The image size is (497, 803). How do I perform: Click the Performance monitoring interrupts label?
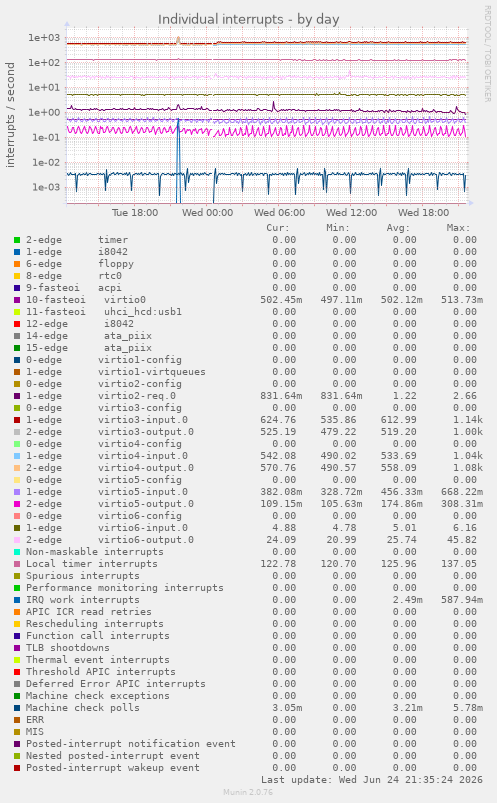(x=125, y=588)
